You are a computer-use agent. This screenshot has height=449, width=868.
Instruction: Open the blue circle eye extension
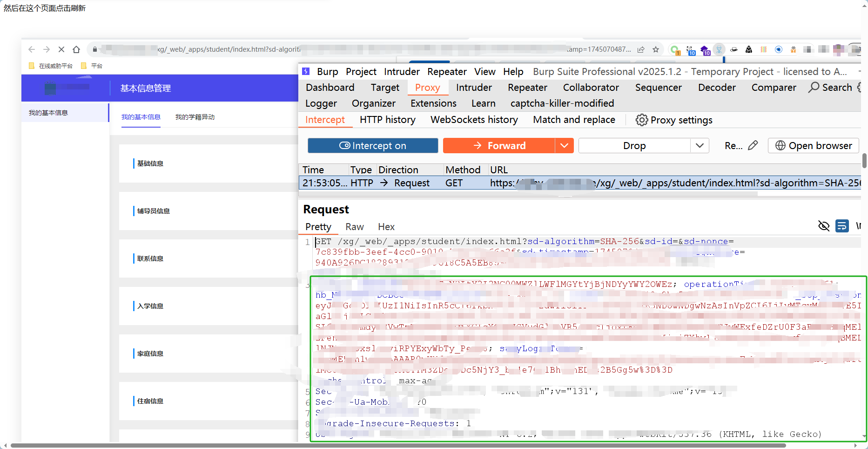point(779,49)
